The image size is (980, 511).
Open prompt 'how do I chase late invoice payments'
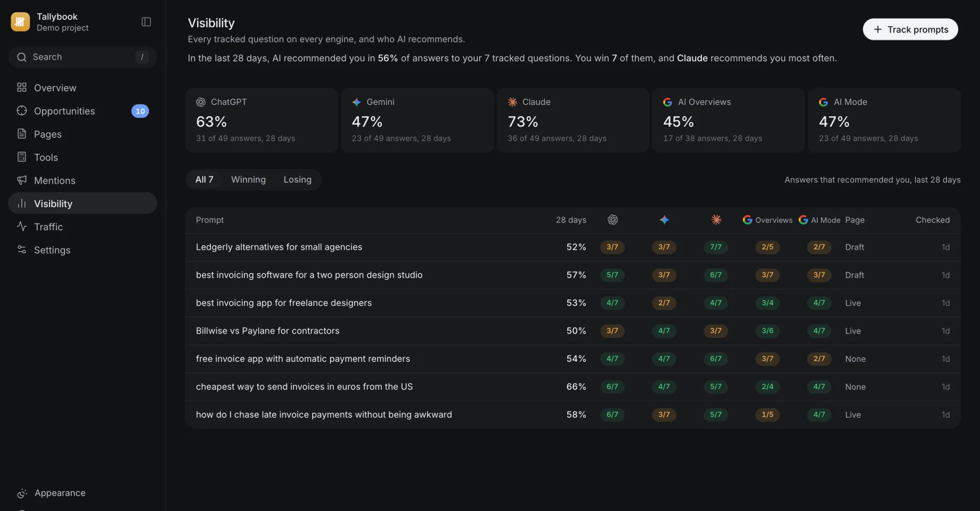[x=324, y=415]
